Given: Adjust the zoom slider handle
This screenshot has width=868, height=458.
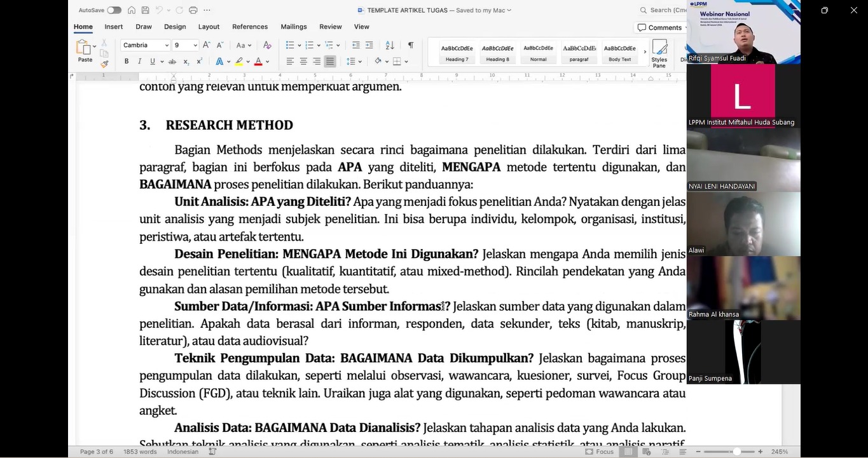Looking at the screenshot, I should pos(736,452).
